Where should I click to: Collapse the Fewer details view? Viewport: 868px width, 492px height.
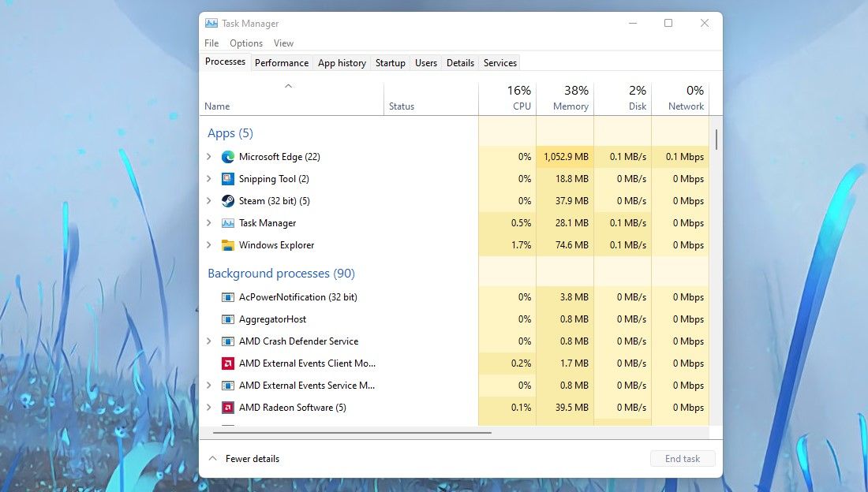tap(243, 458)
